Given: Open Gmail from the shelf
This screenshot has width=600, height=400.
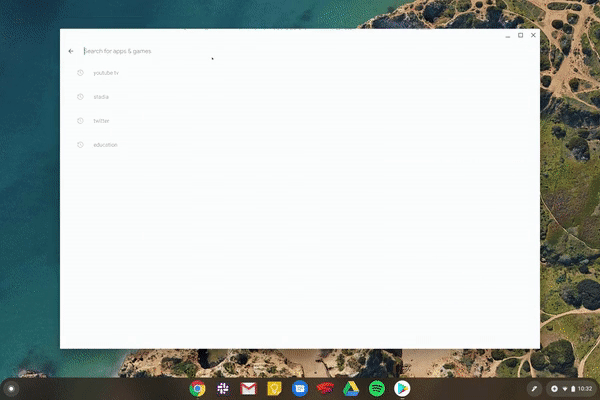Looking at the screenshot, I should [248, 388].
